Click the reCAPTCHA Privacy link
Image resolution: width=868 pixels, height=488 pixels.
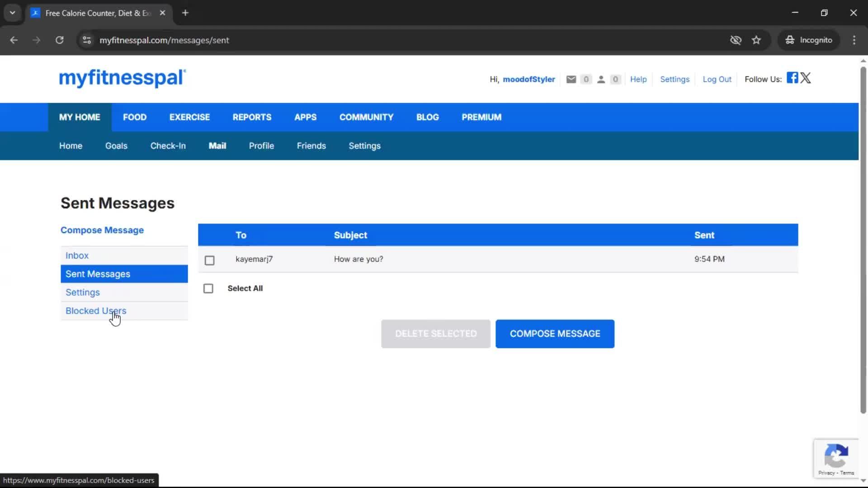coord(826,473)
